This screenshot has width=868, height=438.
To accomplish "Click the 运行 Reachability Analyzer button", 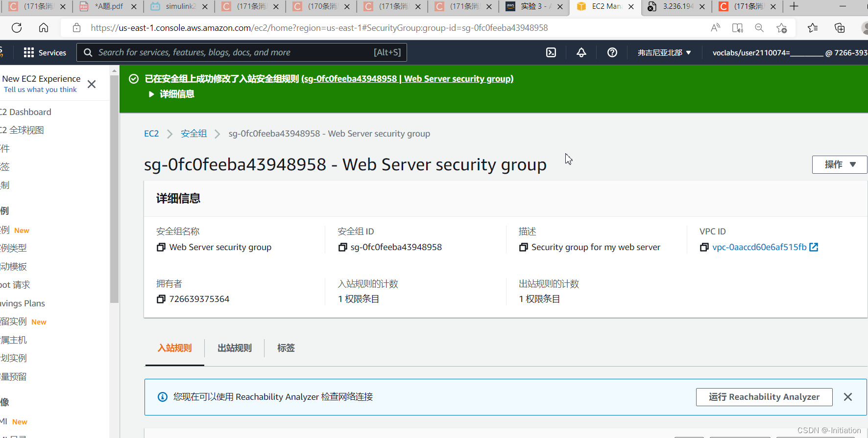I will (x=764, y=397).
